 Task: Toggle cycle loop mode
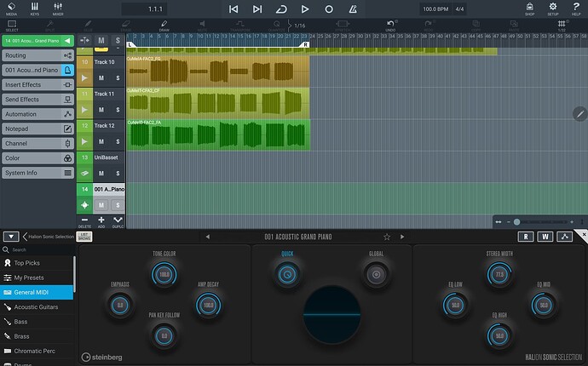pyautogui.click(x=281, y=9)
